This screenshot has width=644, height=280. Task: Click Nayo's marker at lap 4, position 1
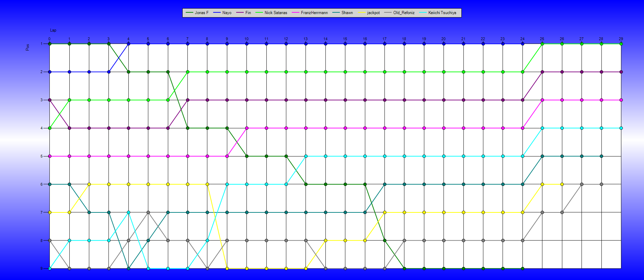128,44
